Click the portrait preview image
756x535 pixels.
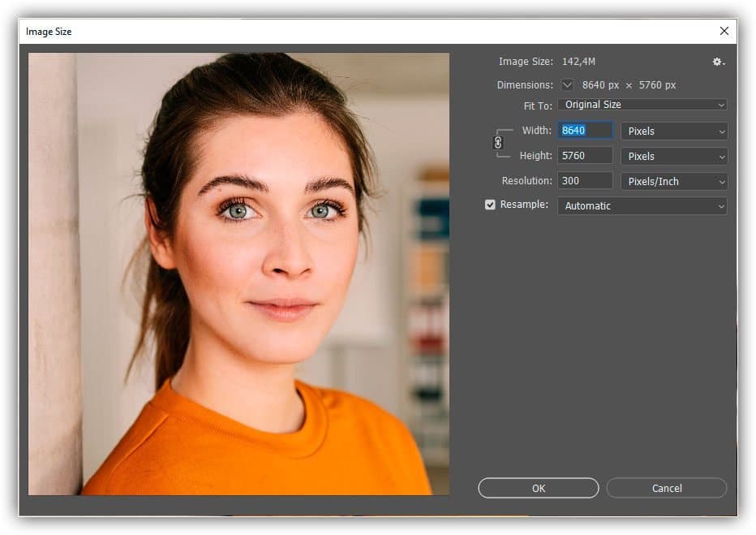(238, 274)
